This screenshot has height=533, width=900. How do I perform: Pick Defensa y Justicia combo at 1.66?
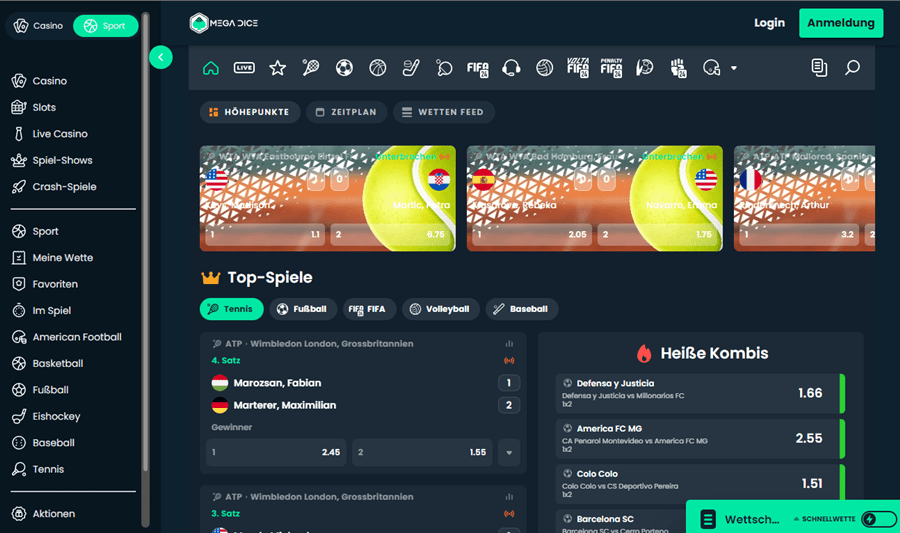(x=700, y=393)
